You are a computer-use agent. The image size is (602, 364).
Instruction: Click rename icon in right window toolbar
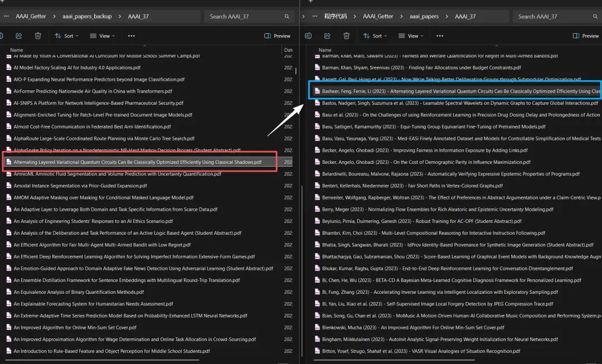[308, 36]
